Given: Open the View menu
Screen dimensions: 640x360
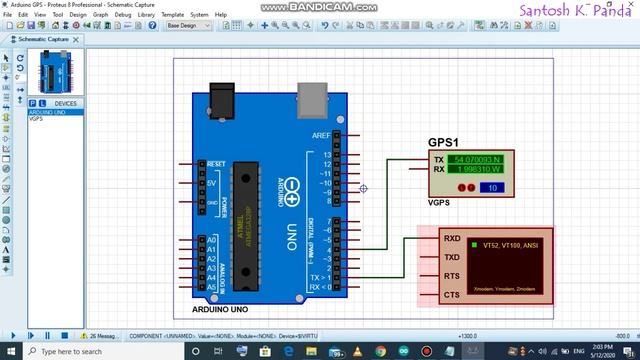Looking at the screenshot, I should [x=40, y=15].
